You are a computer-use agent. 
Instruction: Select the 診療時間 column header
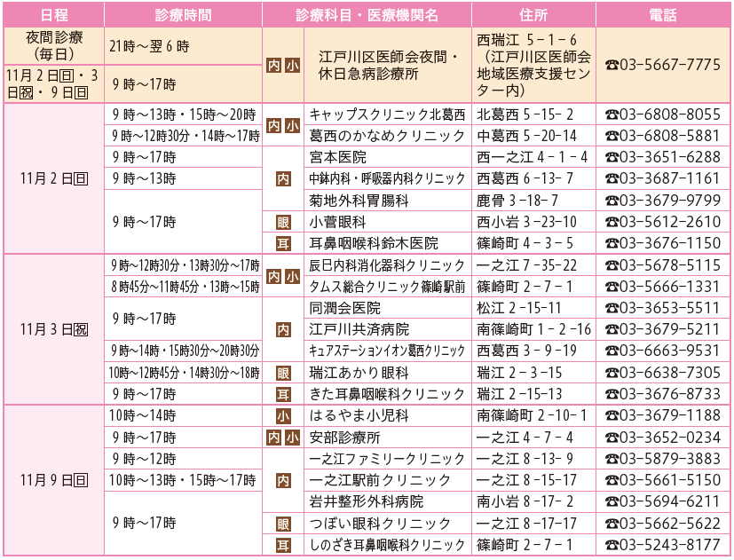coord(183,15)
